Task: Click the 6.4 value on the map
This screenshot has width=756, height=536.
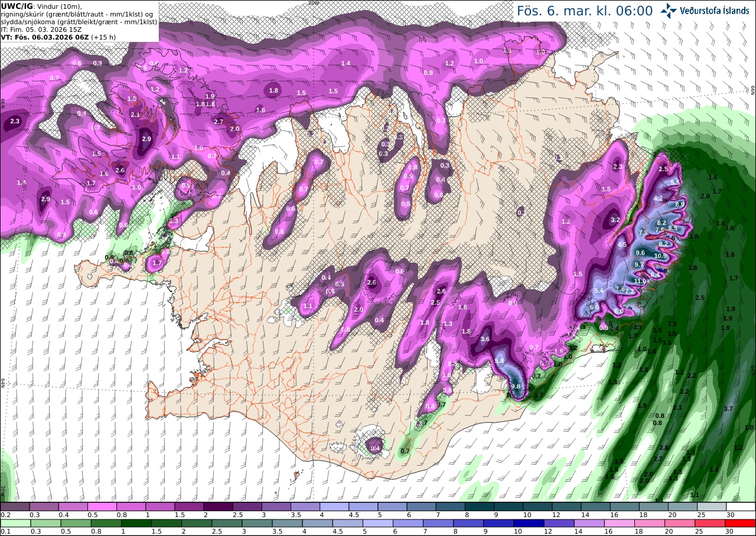Action: (x=655, y=274)
